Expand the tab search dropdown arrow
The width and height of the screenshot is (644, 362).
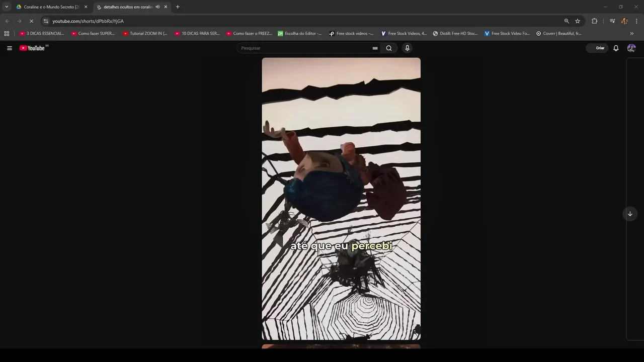(x=7, y=7)
